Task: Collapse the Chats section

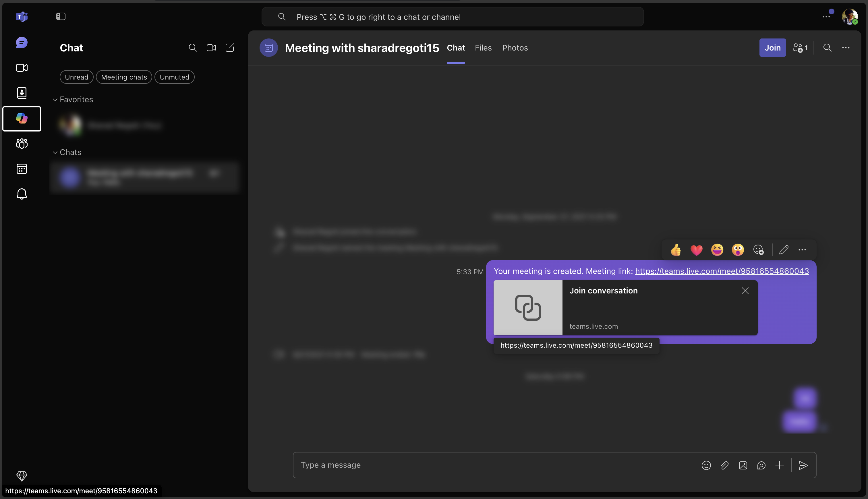Action: point(67,152)
